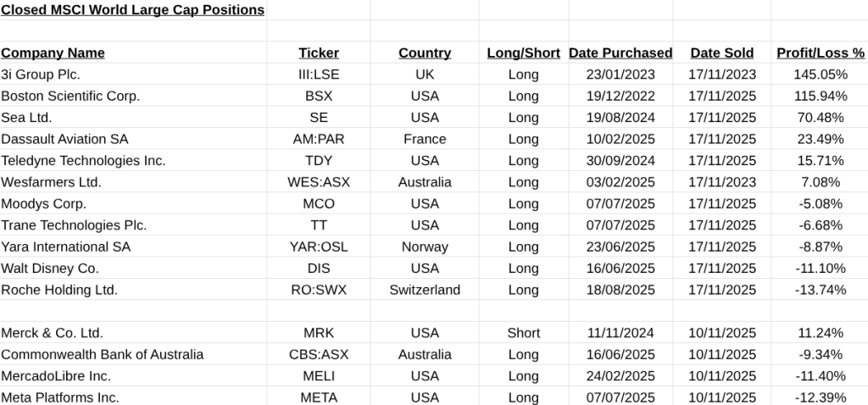Click the 'Walt Disney Co.' cell
This screenshot has width=868, height=405.
point(50,268)
